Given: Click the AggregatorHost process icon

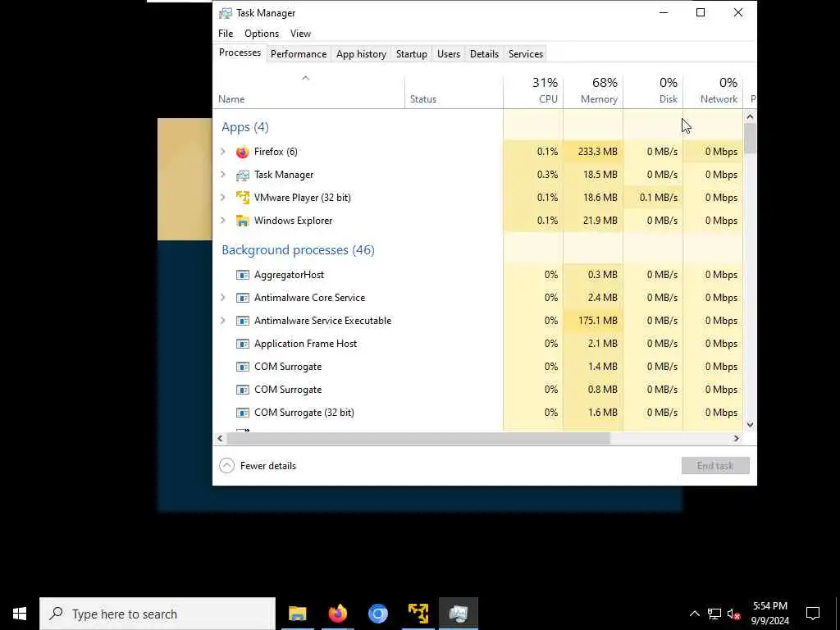Looking at the screenshot, I should pos(243,275).
